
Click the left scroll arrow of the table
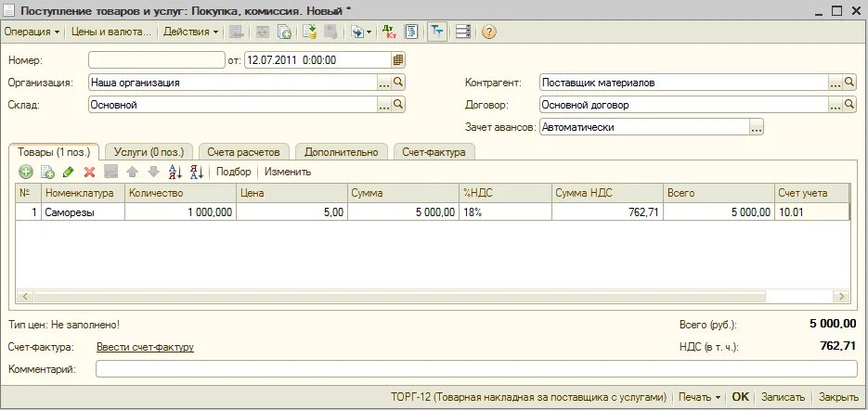click(24, 297)
